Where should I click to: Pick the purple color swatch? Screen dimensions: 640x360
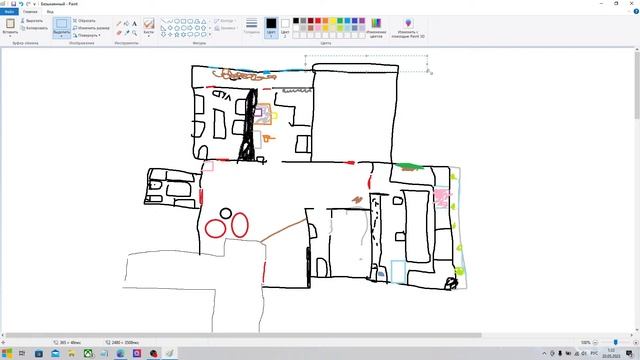[362, 21]
